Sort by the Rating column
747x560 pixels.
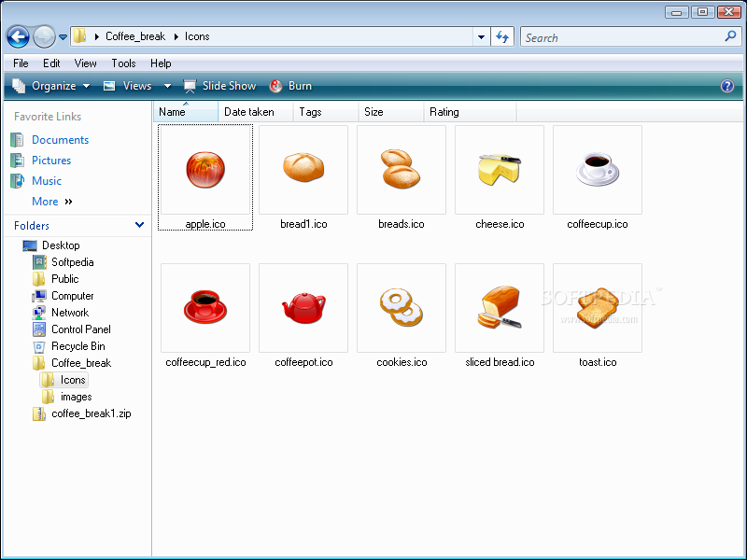[x=471, y=112]
